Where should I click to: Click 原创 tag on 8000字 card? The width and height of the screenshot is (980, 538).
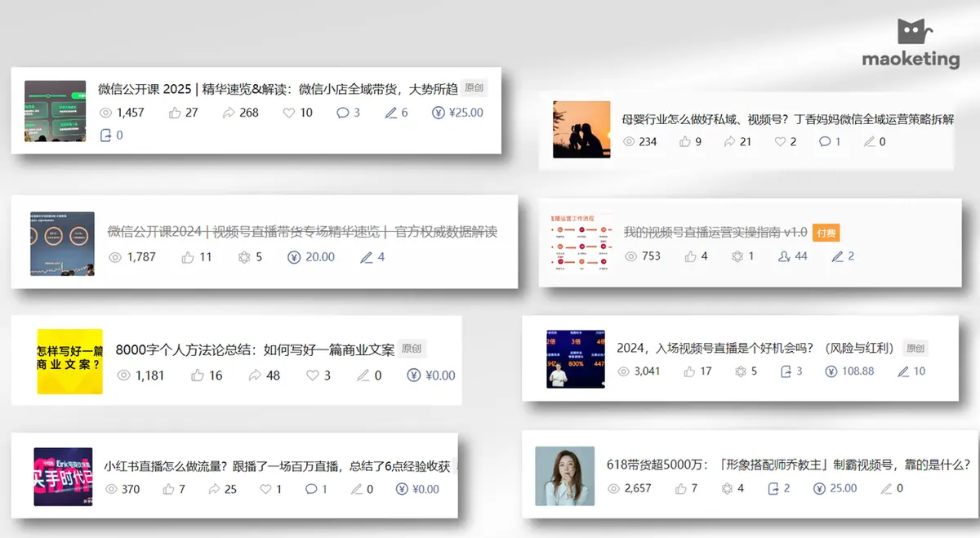click(x=412, y=349)
